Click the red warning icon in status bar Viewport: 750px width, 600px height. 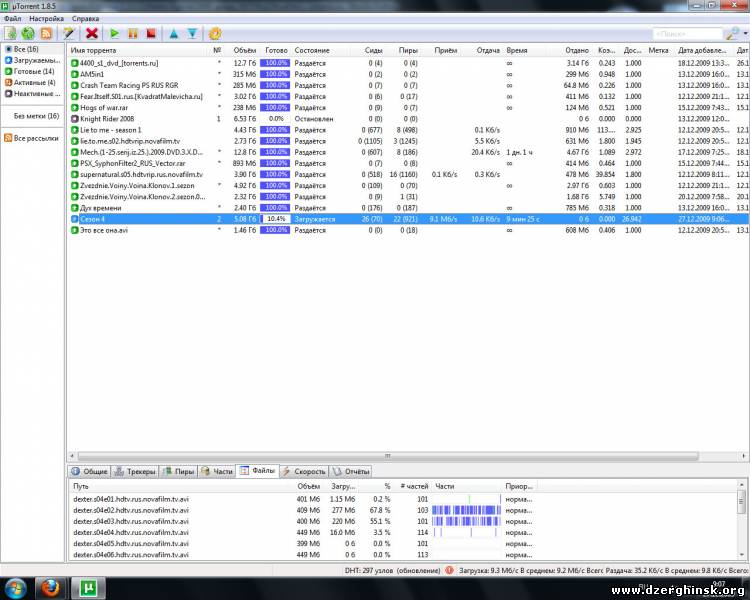click(x=449, y=570)
